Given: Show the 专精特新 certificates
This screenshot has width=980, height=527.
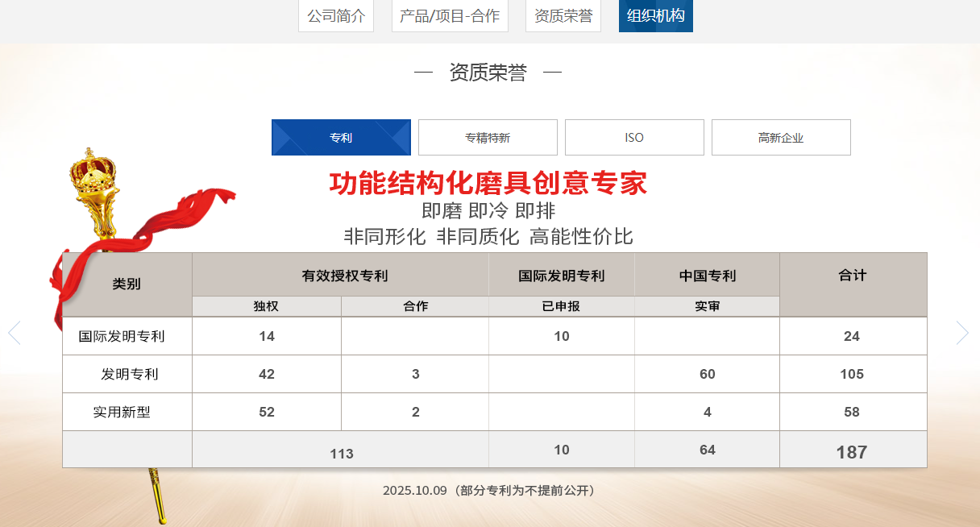Looking at the screenshot, I should click(x=488, y=138).
